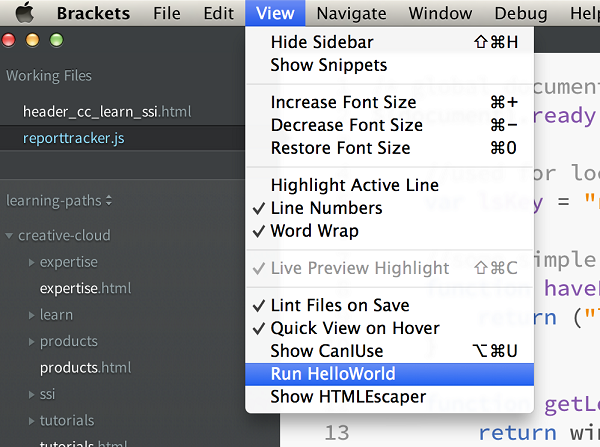Open header_cc_learn_ssi.html in Working Files
Image resolution: width=600 pixels, height=447 pixels.
click(x=107, y=112)
